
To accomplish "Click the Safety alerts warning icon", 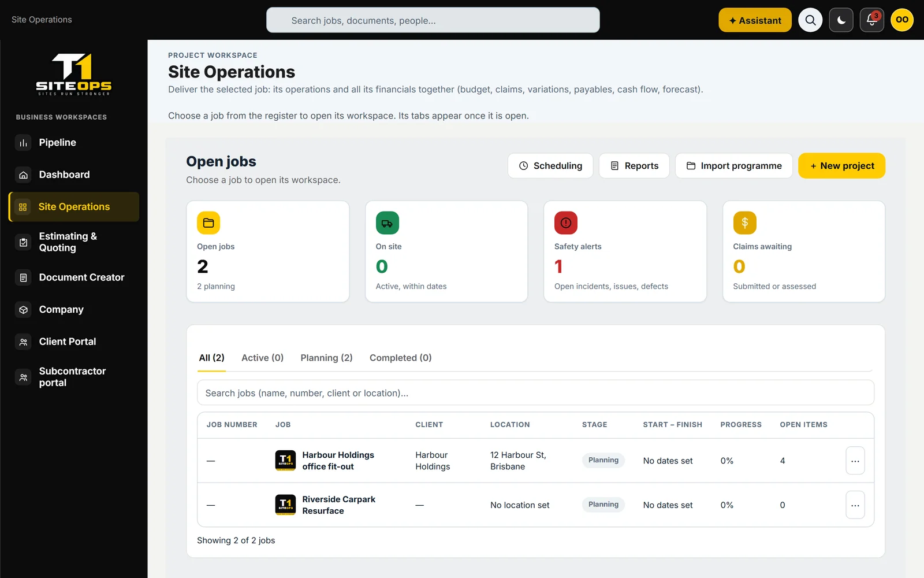I will click(566, 223).
